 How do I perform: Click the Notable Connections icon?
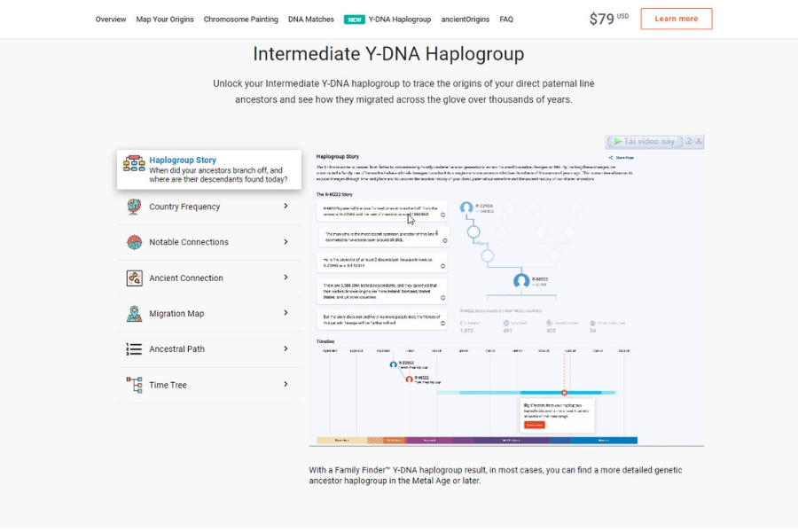tap(134, 242)
